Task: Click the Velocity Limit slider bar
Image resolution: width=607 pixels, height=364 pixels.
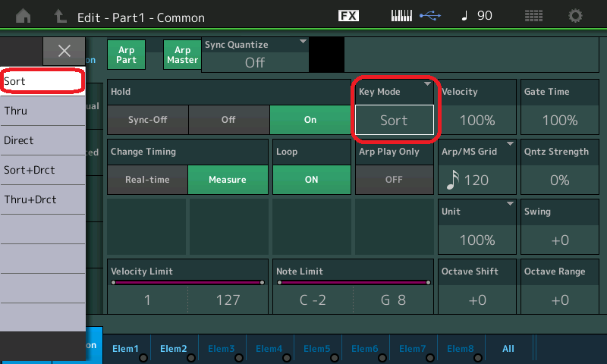Action: click(187, 282)
